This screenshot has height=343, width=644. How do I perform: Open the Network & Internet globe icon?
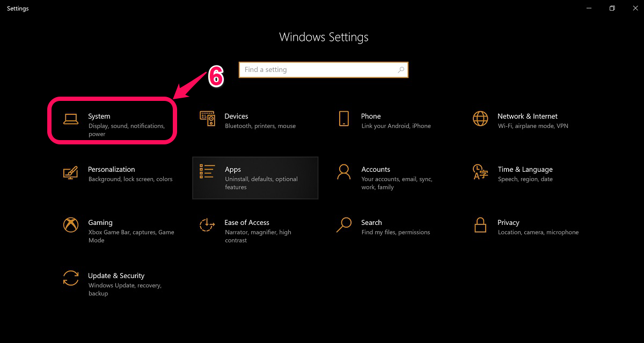click(480, 119)
